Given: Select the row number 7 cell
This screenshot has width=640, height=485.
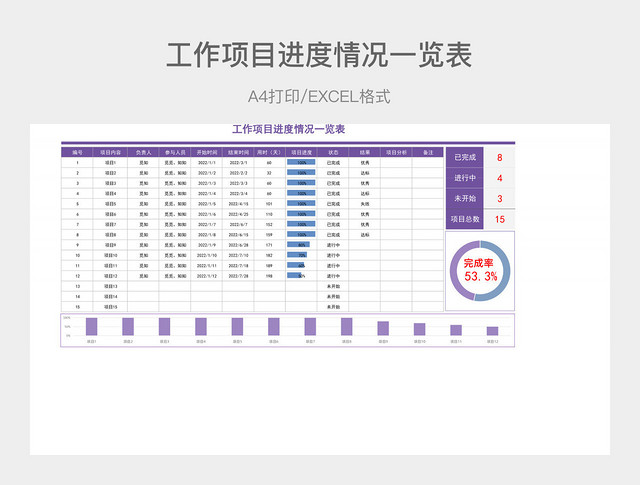Looking at the screenshot, I should tap(77, 224).
